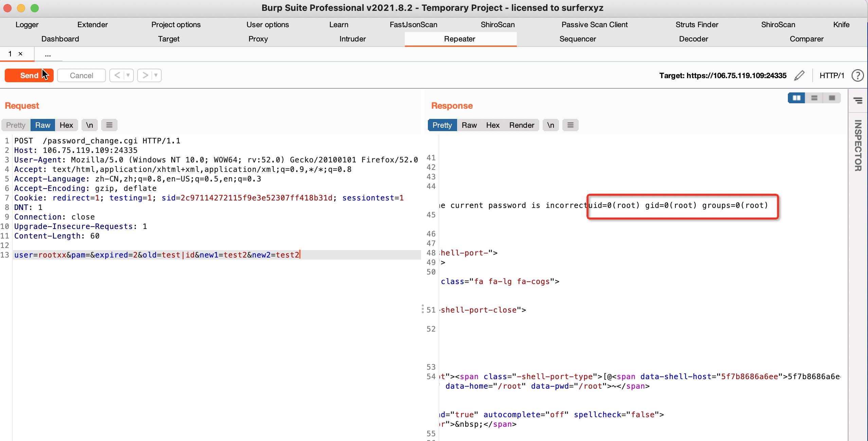Switch response view to Render

[x=522, y=125]
